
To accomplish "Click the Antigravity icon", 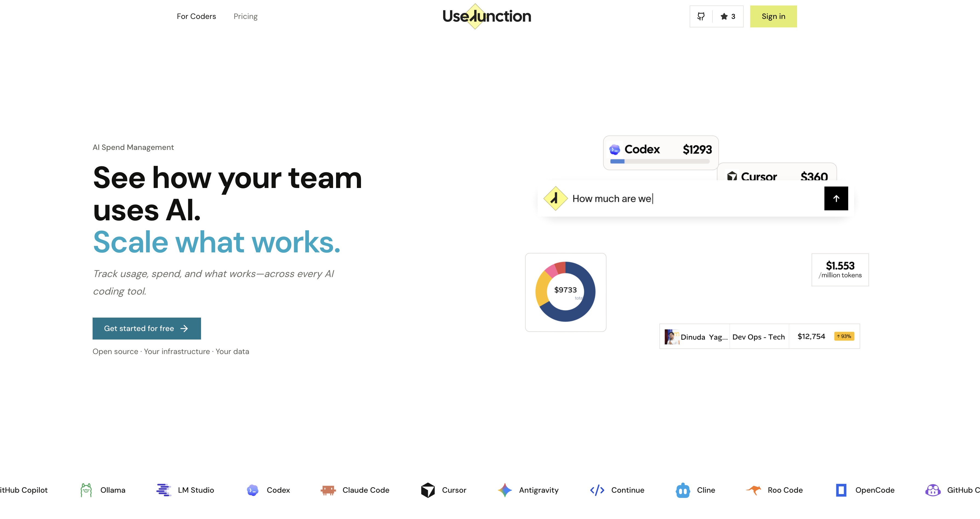I will tap(505, 490).
